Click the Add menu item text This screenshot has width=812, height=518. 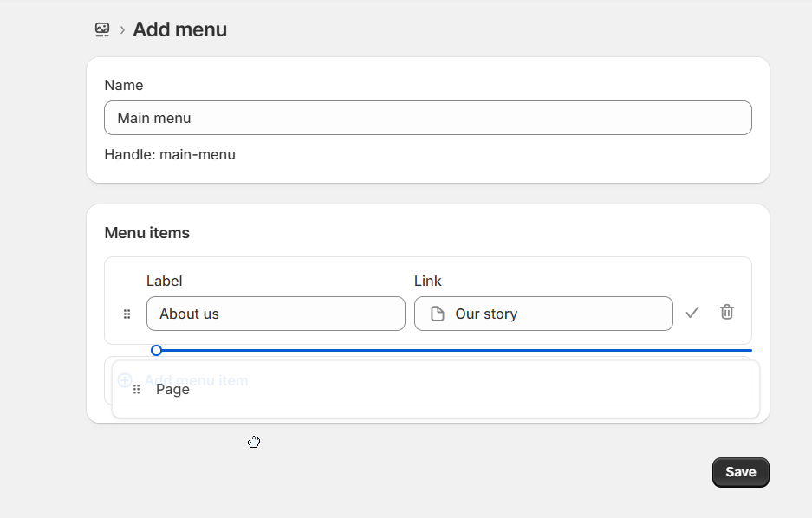tap(197, 380)
